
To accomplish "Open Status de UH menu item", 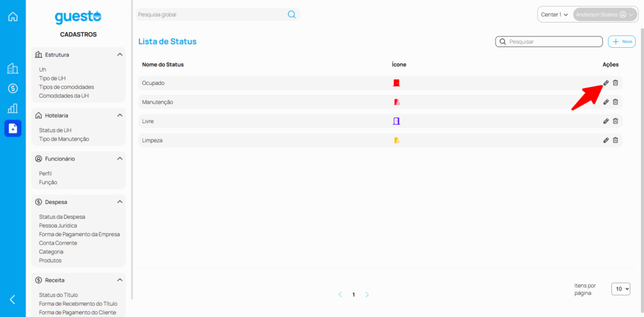I will (55, 130).
